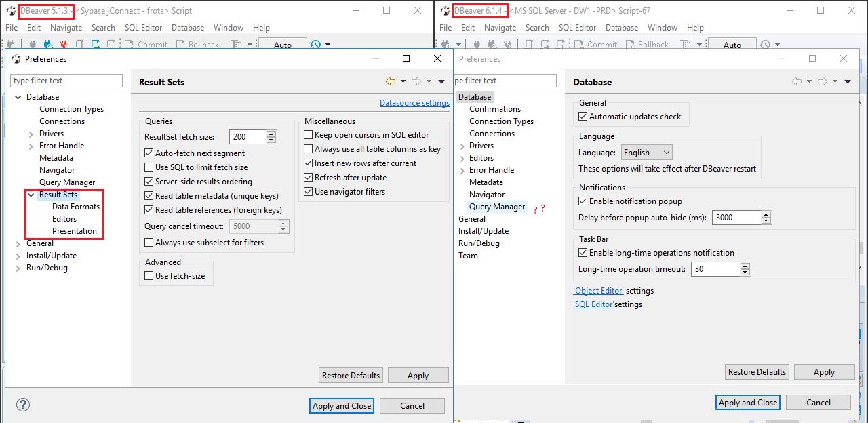868x423 pixels.
Task: Click forward arrow in Database preferences header
Action: tap(823, 81)
